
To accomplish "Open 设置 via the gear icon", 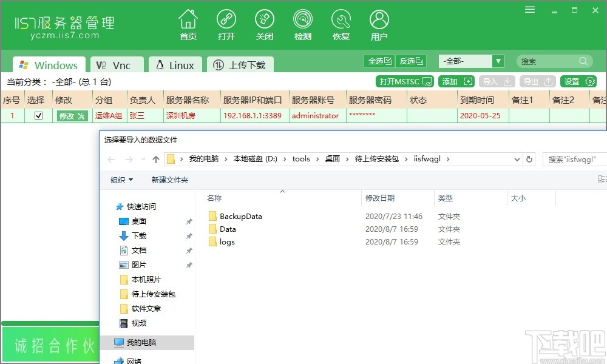I will coord(578,81).
